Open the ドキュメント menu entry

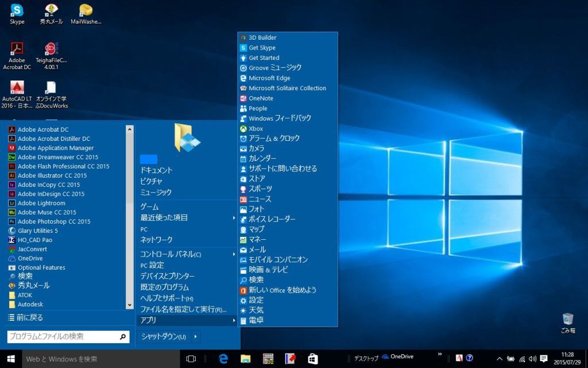(x=156, y=170)
